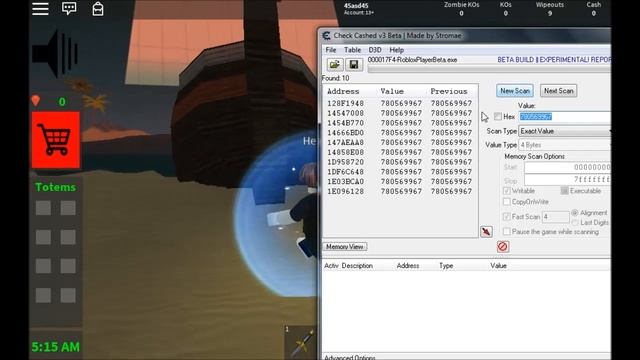This screenshot has height=360, width=640.
Task: Click the Stop address field
Action: point(567,180)
